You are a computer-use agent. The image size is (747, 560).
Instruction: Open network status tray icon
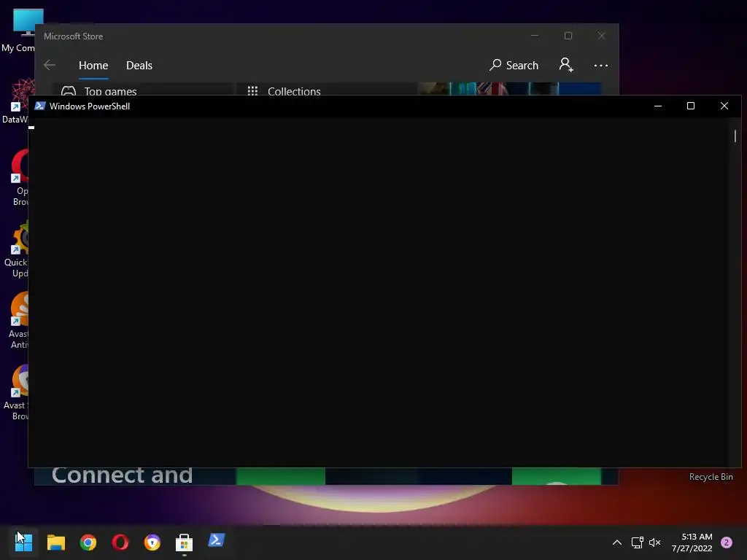tap(637, 542)
